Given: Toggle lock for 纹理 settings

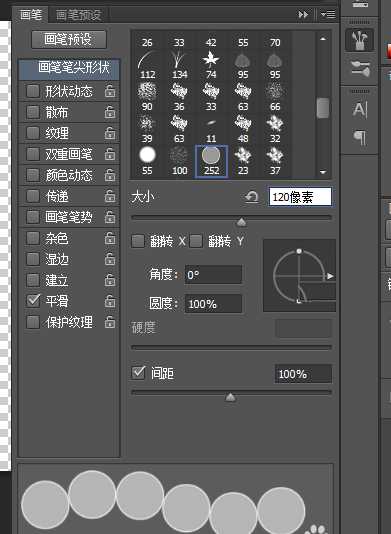Looking at the screenshot, I should tap(110, 133).
